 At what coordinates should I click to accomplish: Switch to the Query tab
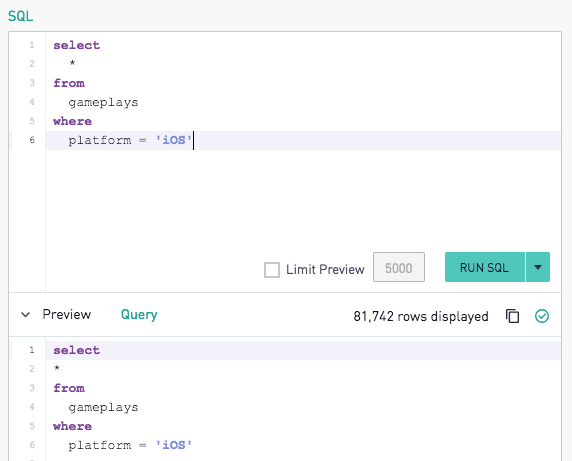[x=139, y=314]
